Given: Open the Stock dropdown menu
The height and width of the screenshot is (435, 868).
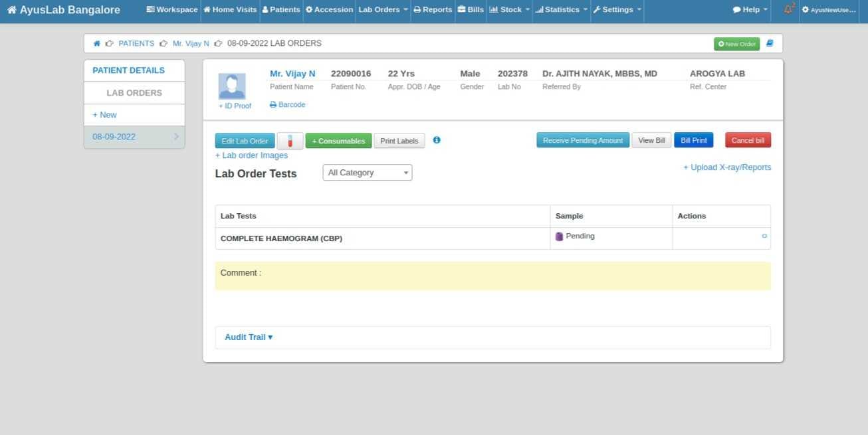Looking at the screenshot, I should point(509,9).
